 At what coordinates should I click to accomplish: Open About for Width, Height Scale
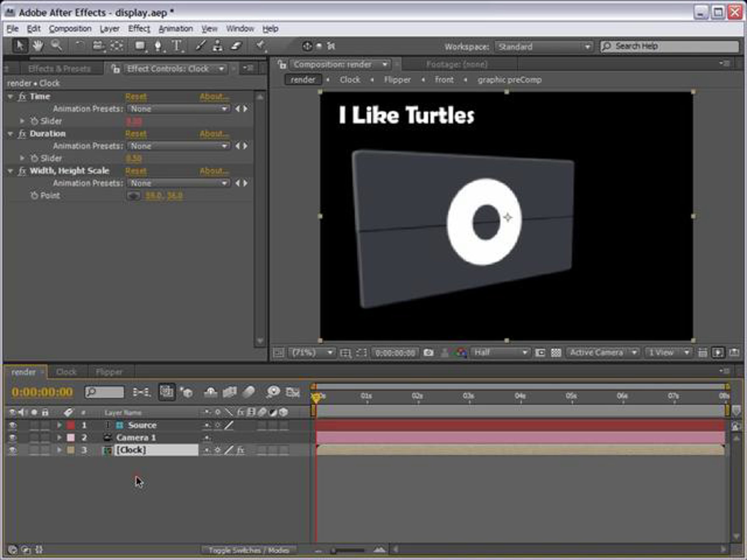(x=214, y=171)
